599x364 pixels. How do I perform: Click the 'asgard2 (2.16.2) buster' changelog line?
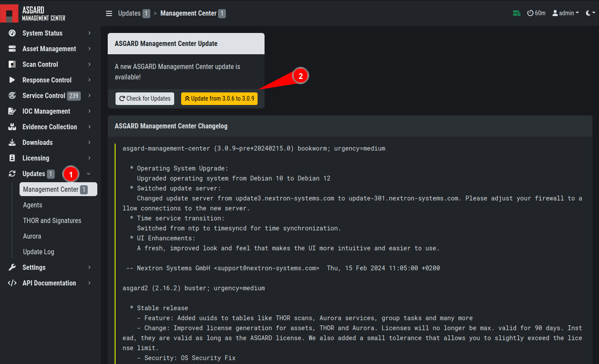pyautogui.click(x=194, y=288)
